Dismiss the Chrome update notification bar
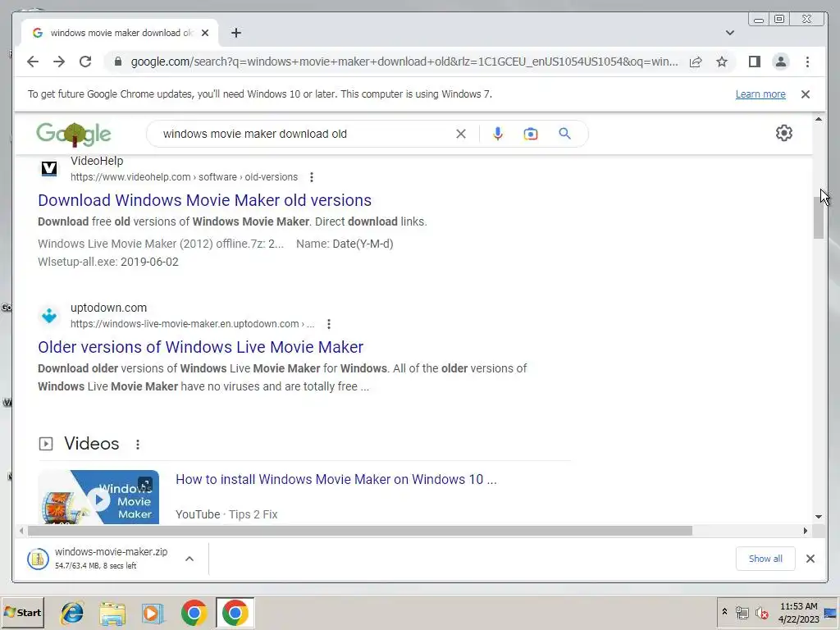This screenshot has width=840, height=630. (x=806, y=94)
